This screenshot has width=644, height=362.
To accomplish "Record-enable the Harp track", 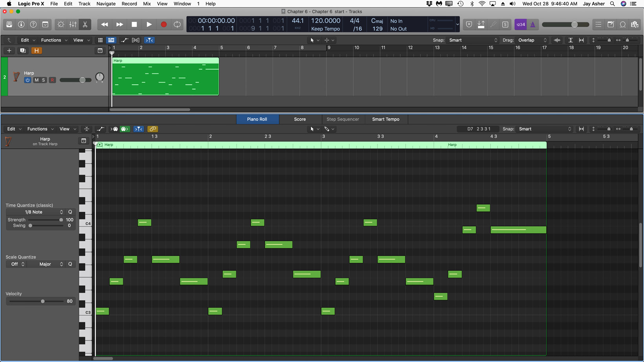I will pyautogui.click(x=52, y=80).
